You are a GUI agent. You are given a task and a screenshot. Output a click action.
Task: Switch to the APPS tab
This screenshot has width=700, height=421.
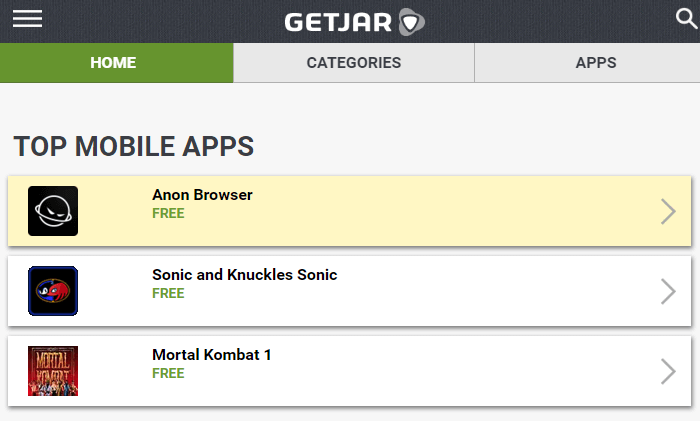[x=596, y=63]
